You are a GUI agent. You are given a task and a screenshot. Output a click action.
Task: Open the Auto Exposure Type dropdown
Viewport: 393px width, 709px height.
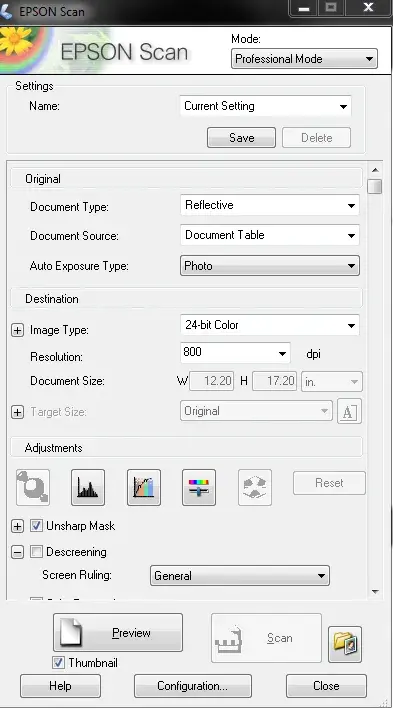tap(270, 266)
